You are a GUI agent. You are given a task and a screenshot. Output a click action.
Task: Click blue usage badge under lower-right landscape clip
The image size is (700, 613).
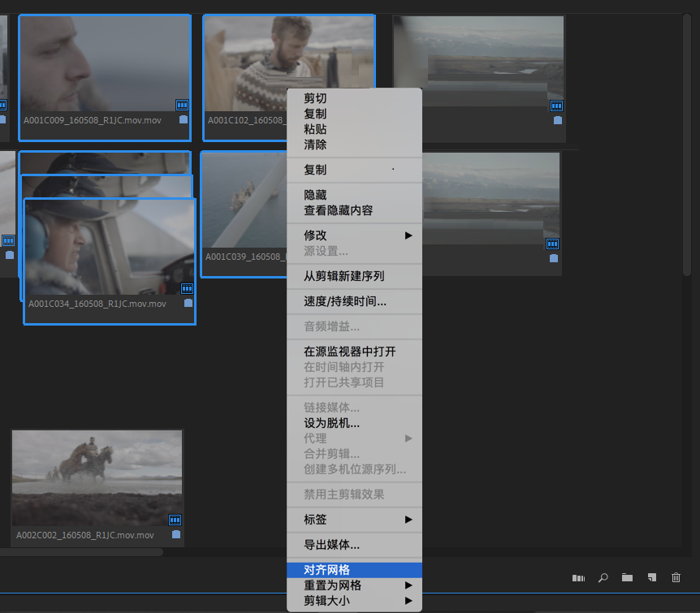click(x=554, y=258)
